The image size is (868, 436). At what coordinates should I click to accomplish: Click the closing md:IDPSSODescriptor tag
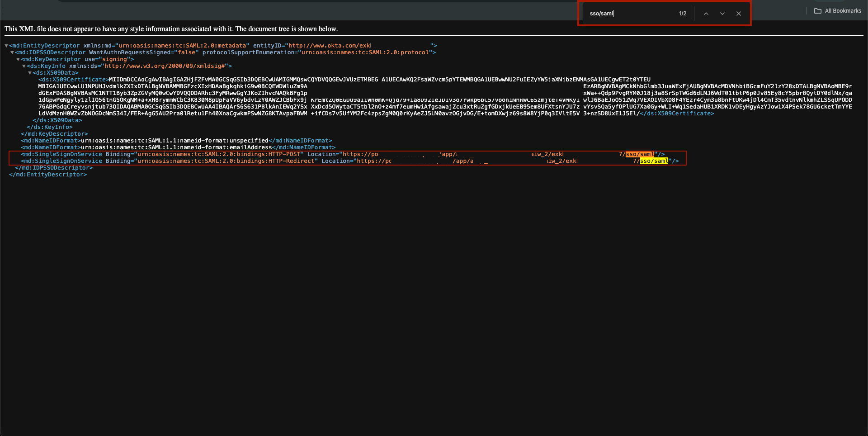pyautogui.click(x=54, y=168)
